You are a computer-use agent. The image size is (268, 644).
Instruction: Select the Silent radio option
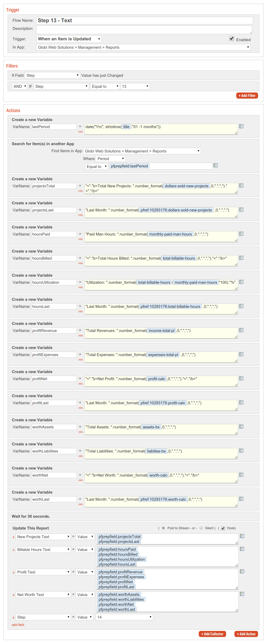point(201,528)
